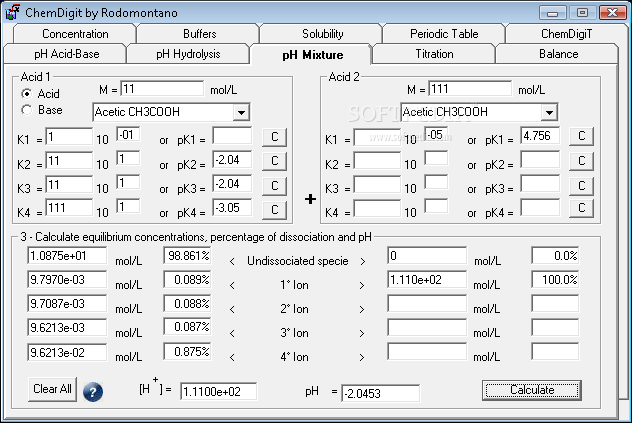Select the pH Mixture tab
Screen dimensions: 632x423
point(312,54)
